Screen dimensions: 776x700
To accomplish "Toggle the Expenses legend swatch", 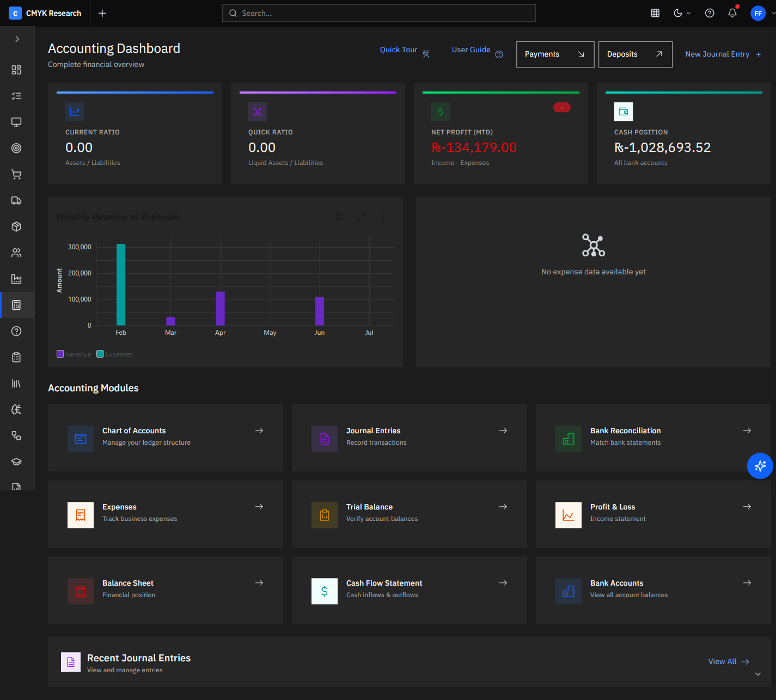I will 100,354.
